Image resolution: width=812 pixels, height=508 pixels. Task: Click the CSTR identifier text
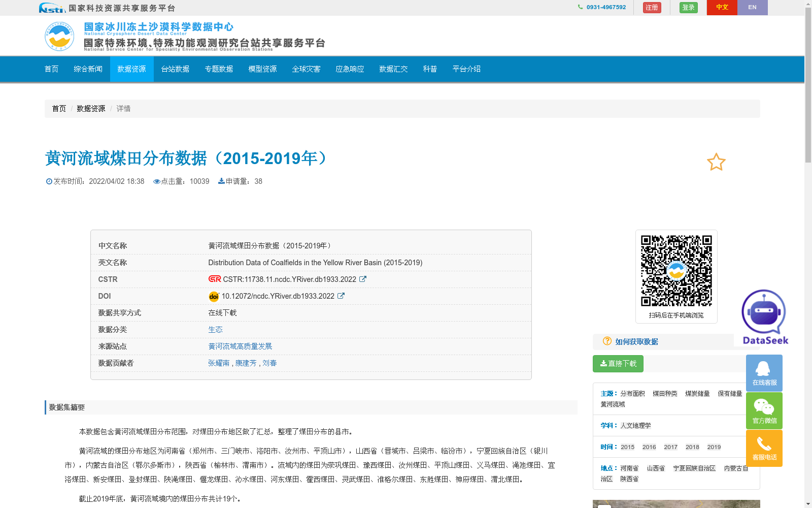coord(290,279)
